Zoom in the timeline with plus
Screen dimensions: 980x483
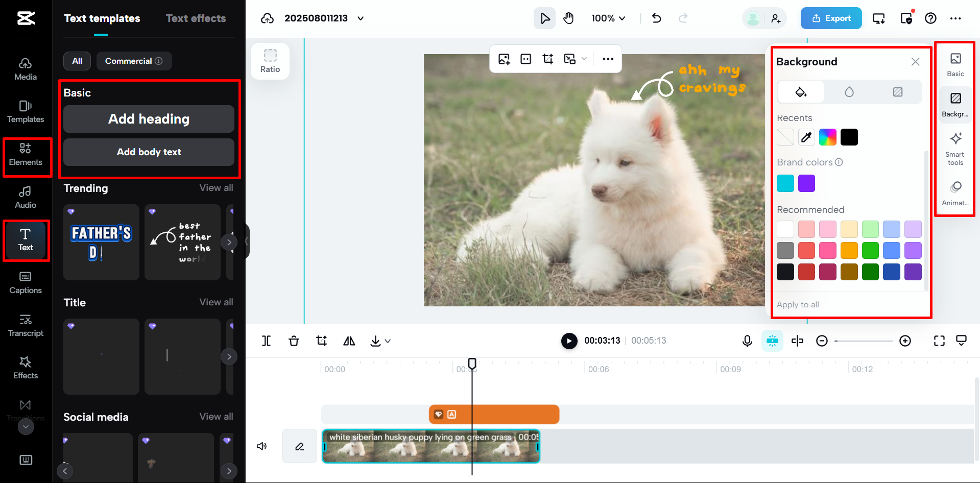(x=905, y=341)
